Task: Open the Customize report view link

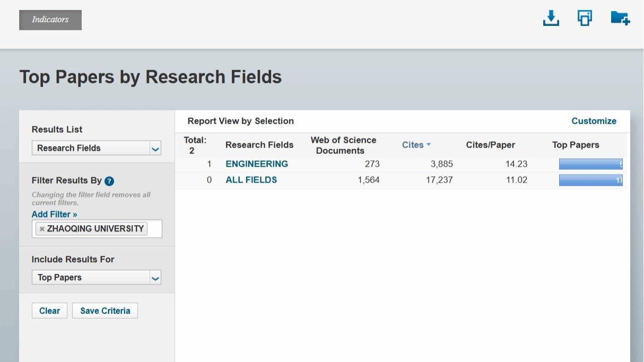Action: [594, 121]
